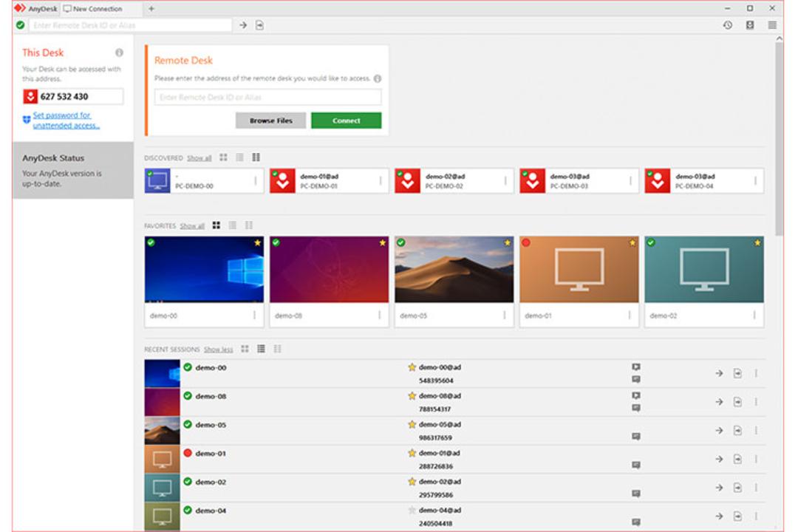Open the demo-05 desert favorite thumbnail
The height and width of the screenshot is (532, 798).
454,269
